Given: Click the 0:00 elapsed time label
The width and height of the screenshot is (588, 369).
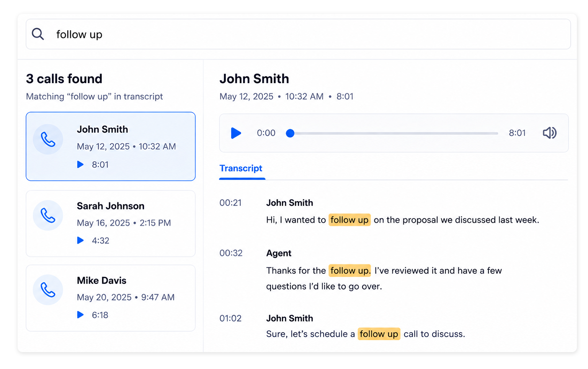Looking at the screenshot, I should coord(266,133).
